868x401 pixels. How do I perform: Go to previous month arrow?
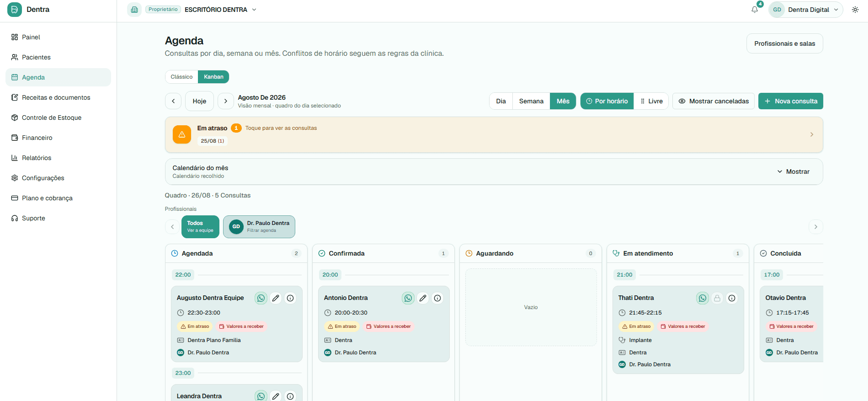[173, 101]
